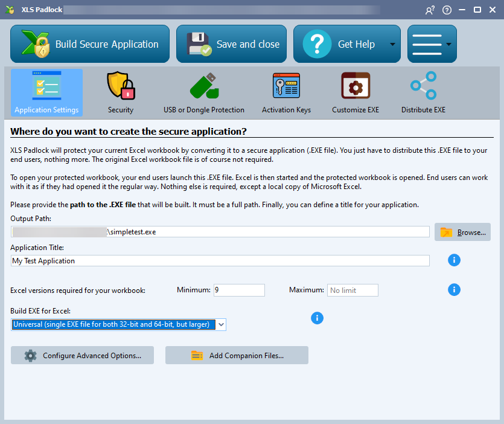Show info for Application Title

[x=454, y=260]
